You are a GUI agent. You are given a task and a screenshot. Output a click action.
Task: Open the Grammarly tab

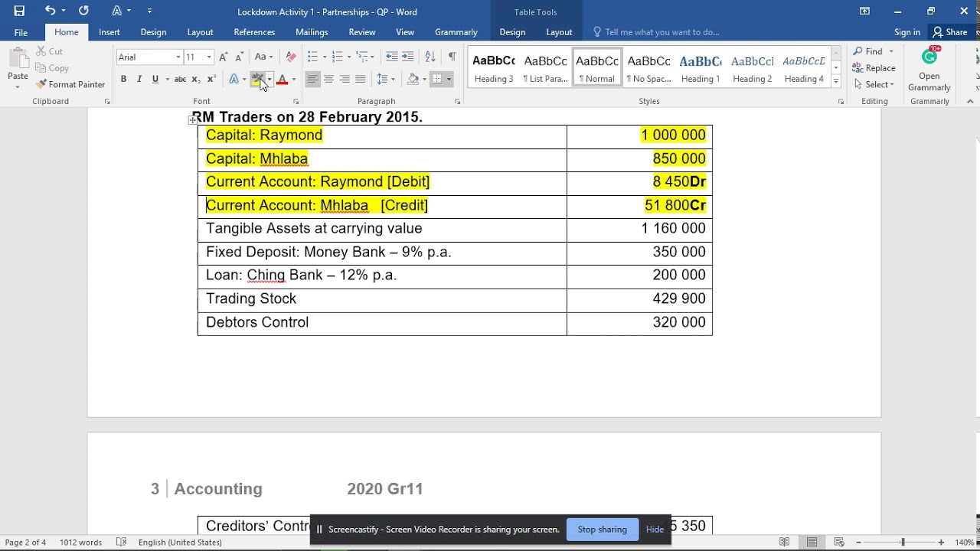pyautogui.click(x=456, y=32)
